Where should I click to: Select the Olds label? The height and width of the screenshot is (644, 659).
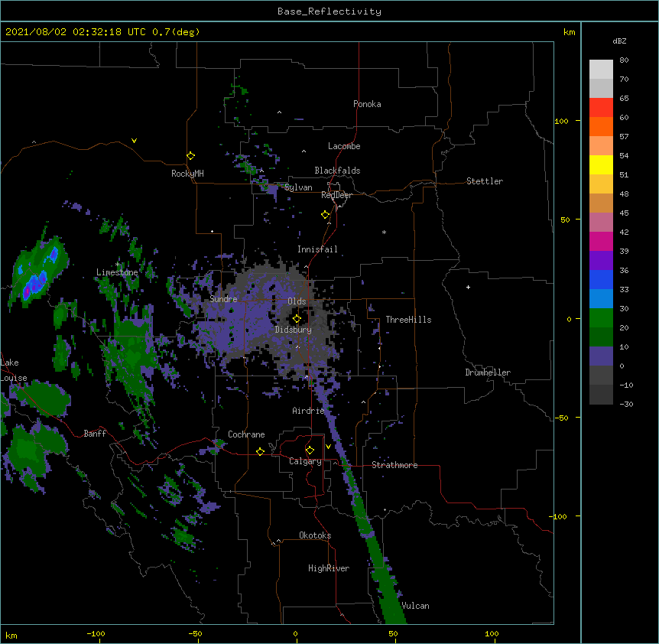(297, 301)
